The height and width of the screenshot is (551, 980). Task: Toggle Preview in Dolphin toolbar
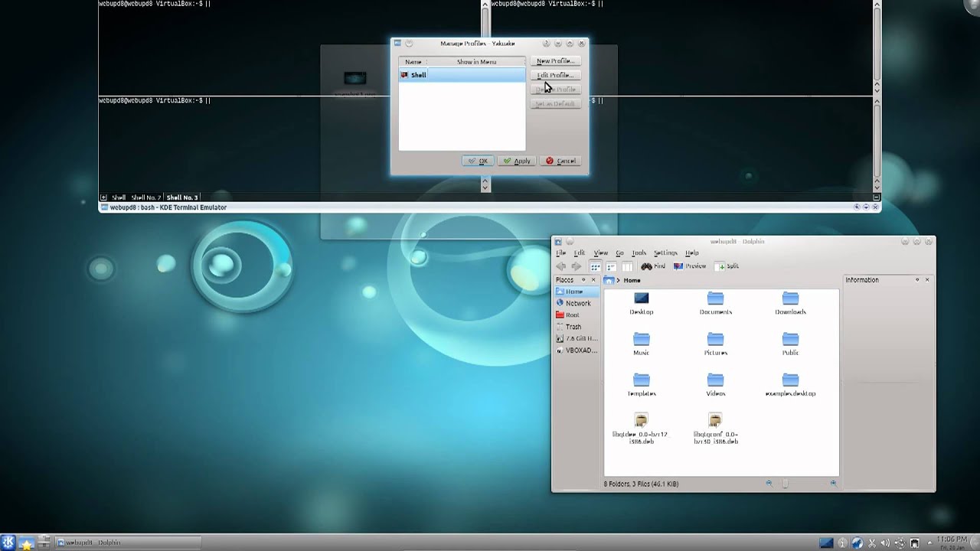[690, 266]
